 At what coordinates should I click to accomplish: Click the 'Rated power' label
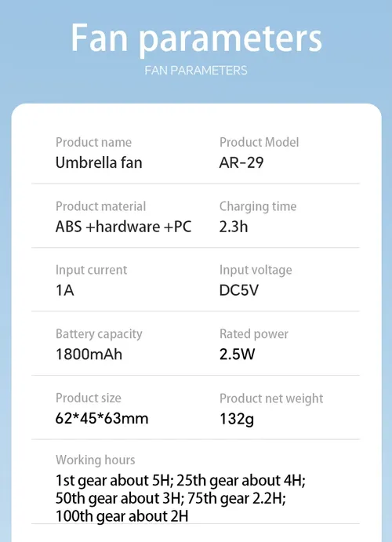coord(254,334)
